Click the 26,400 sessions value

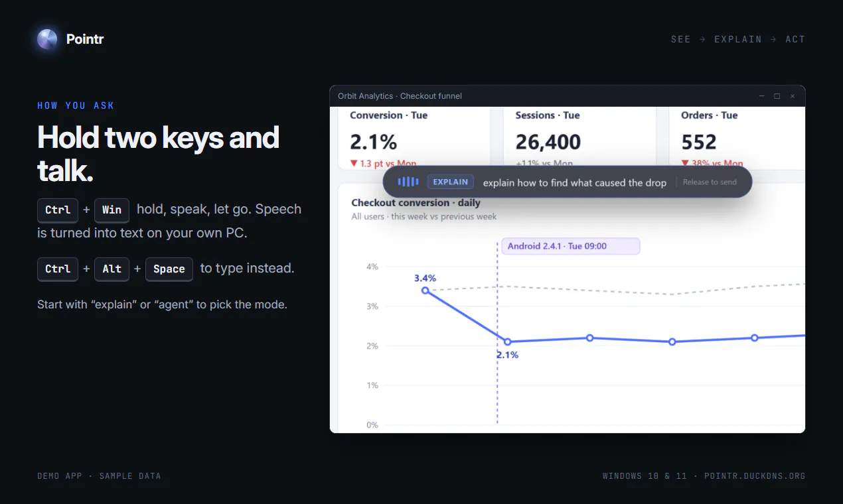(x=548, y=142)
